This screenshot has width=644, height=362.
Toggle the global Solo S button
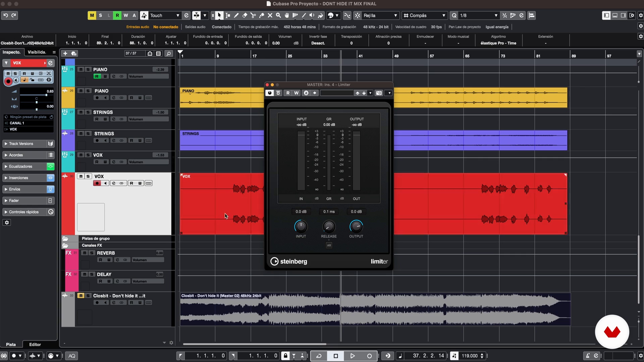pos(100,15)
